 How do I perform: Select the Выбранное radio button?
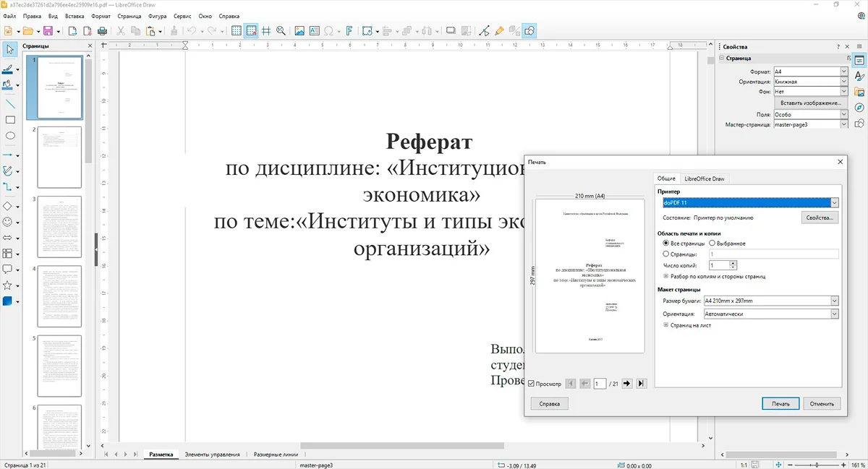pos(712,244)
